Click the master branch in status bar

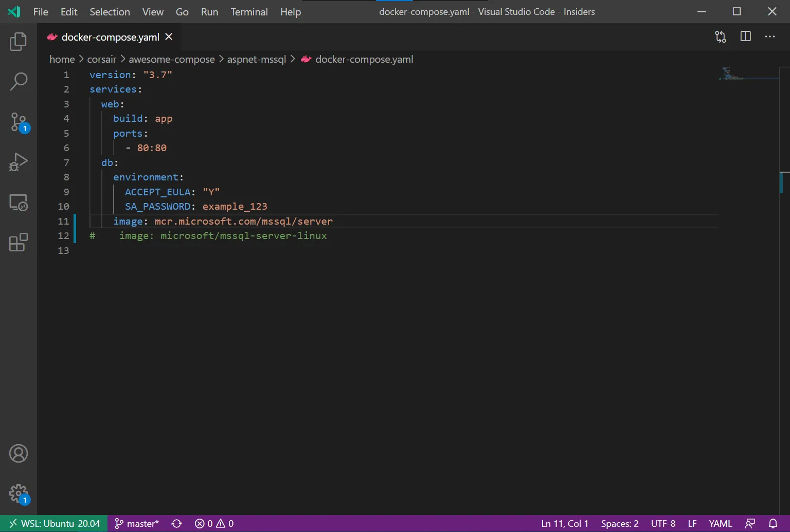137,523
